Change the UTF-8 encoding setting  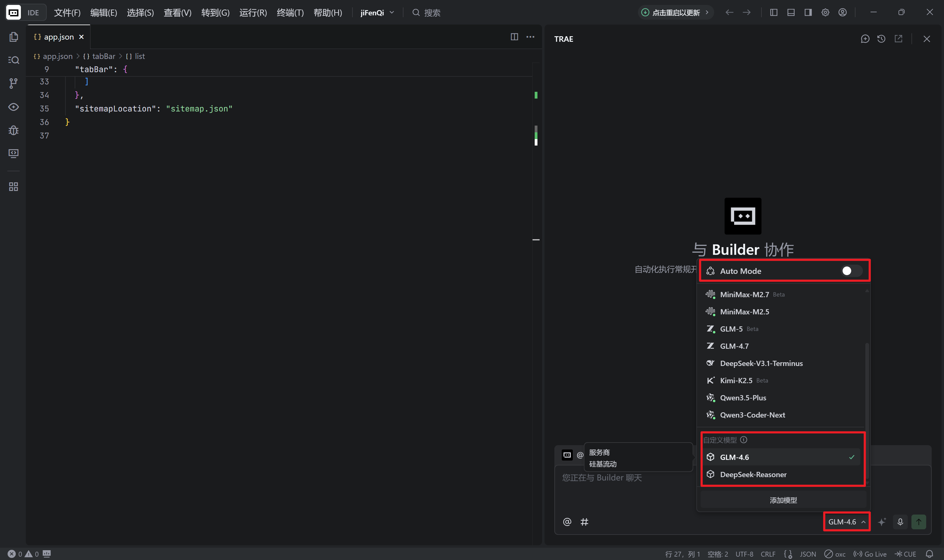[744, 554]
